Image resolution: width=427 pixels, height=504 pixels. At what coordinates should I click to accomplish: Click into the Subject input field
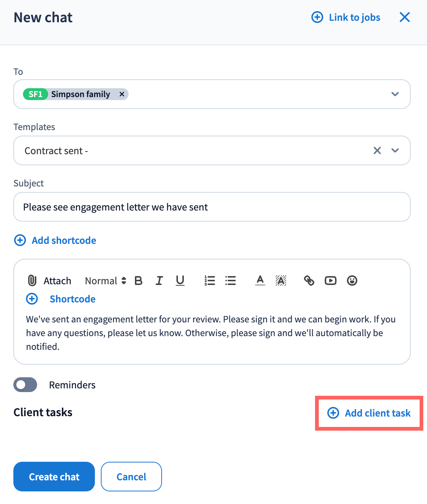click(212, 207)
